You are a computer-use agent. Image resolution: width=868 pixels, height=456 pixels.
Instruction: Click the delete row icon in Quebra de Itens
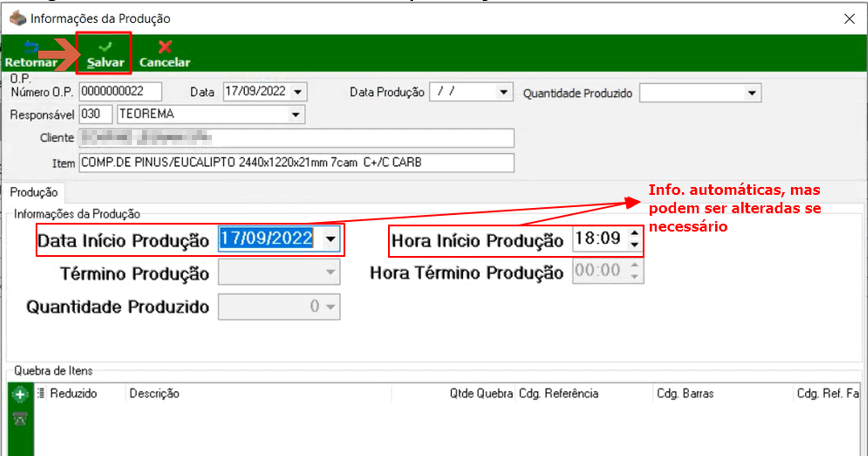click(x=20, y=419)
